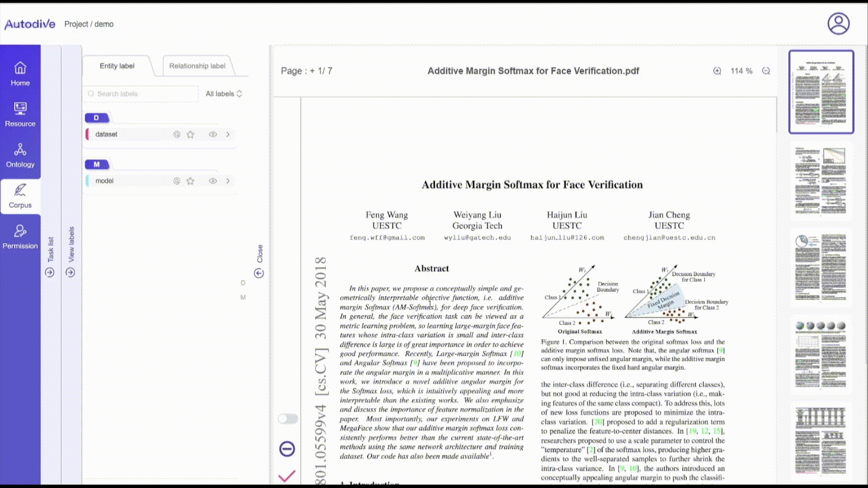Switch to the Relationship label tab
This screenshot has width=868, height=488.
coord(197,66)
